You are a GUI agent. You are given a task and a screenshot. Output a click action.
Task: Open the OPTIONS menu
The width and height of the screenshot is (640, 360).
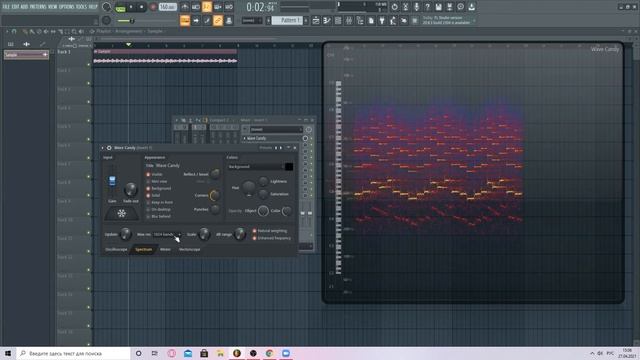[x=67, y=7]
